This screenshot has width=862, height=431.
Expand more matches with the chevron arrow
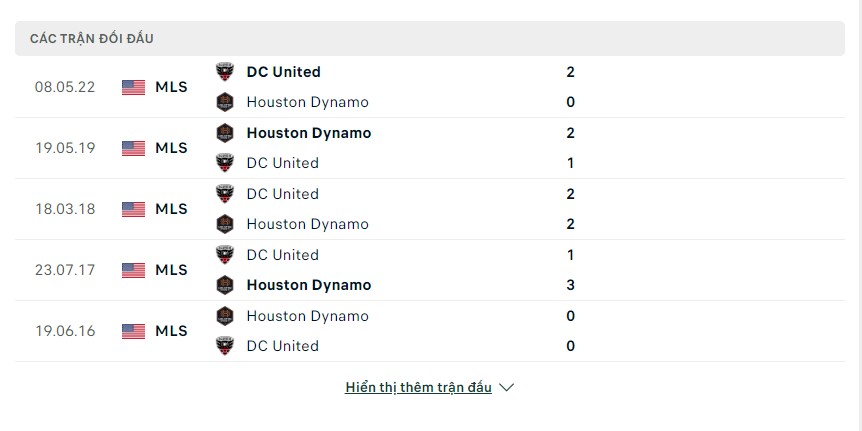point(506,388)
